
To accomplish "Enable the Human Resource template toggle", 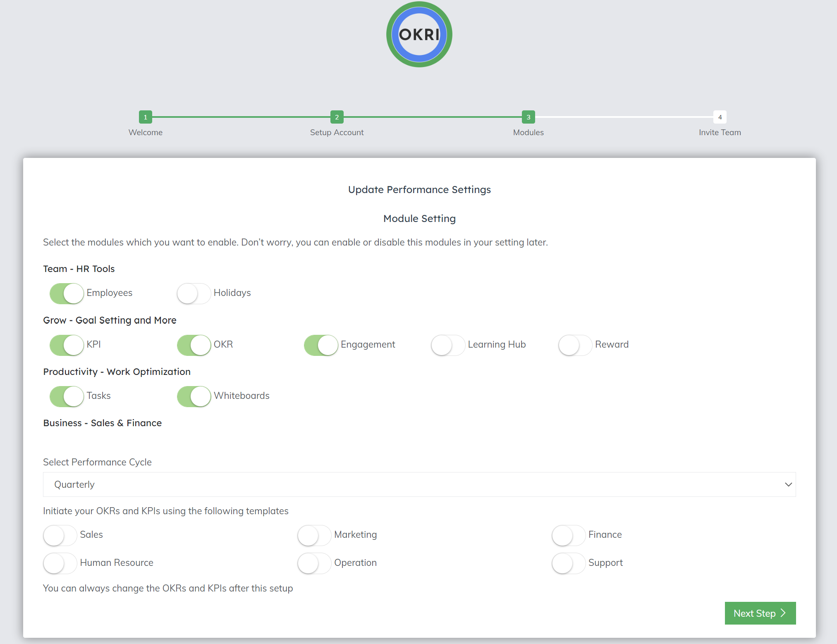I will (60, 563).
